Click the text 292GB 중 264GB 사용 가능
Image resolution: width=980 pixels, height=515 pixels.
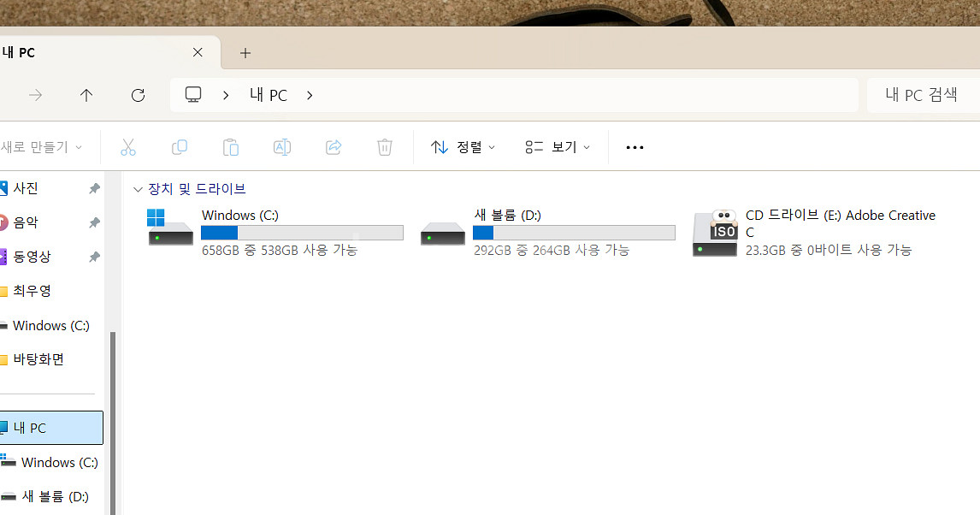pos(552,251)
